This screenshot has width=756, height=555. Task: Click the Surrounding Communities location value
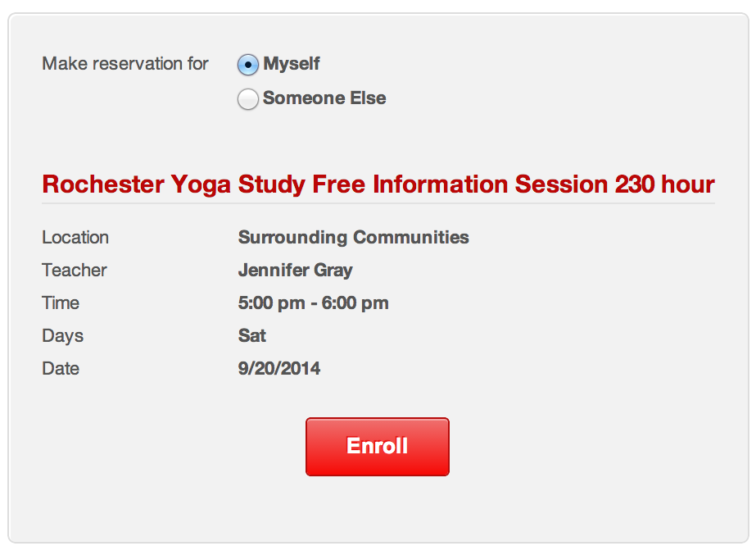tap(353, 238)
